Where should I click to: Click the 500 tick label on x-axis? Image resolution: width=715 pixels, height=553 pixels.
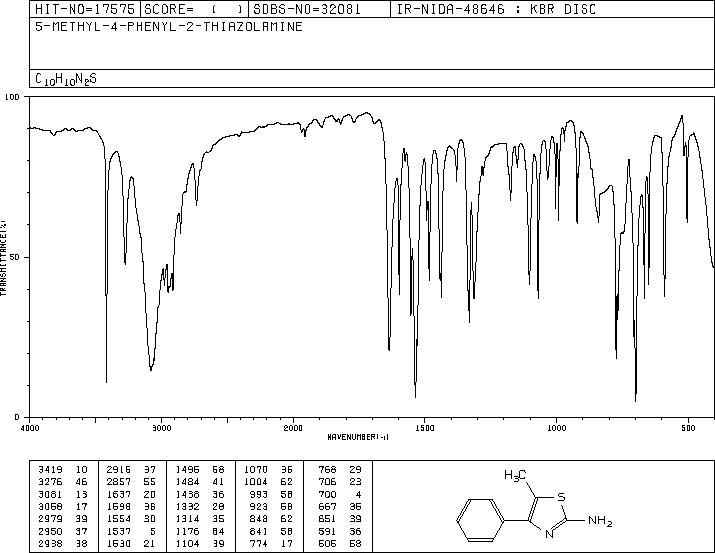[688, 428]
